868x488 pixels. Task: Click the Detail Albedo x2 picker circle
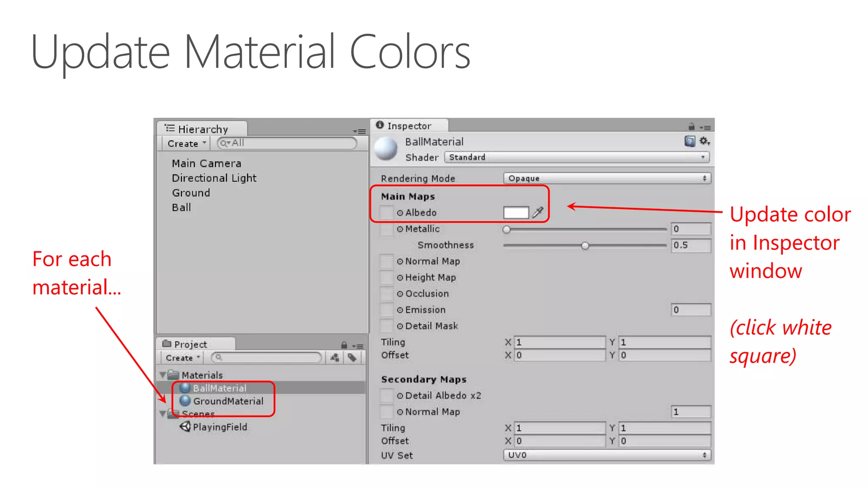(400, 396)
